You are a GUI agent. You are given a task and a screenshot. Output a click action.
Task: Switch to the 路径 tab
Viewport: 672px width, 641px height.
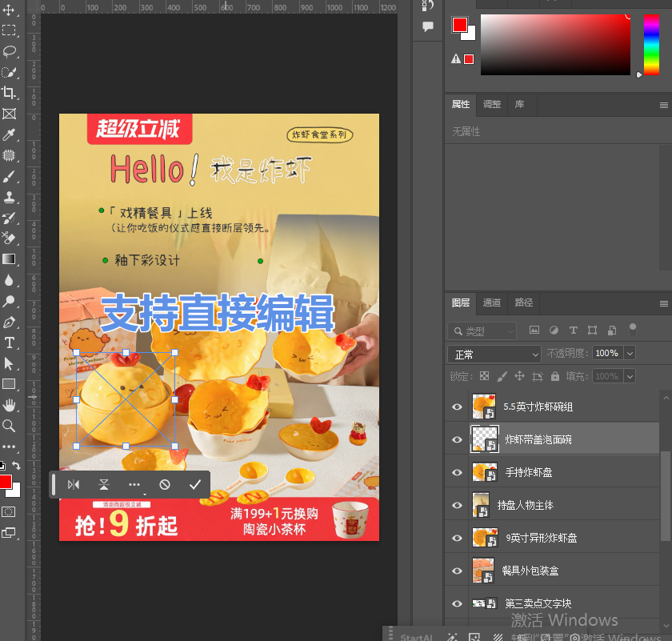(524, 302)
